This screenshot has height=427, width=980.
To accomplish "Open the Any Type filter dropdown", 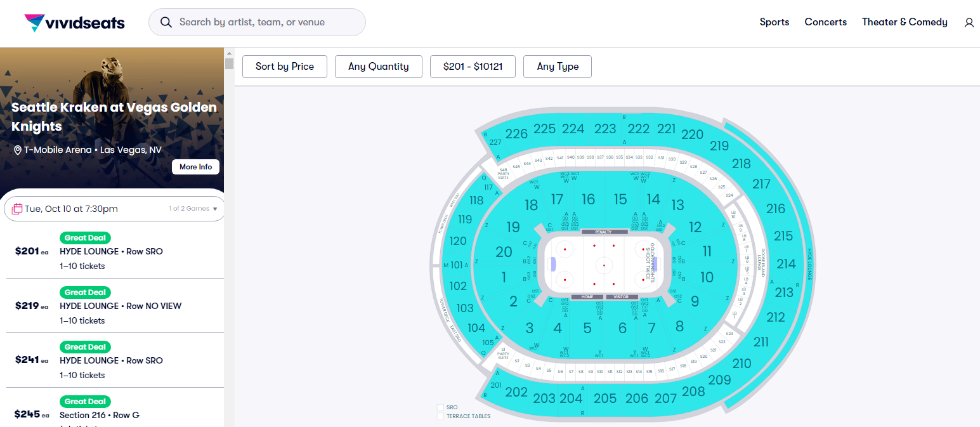I will (557, 67).
